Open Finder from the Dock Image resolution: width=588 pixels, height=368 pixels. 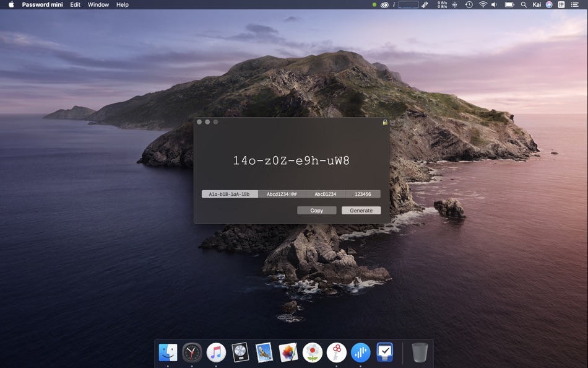point(168,353)
